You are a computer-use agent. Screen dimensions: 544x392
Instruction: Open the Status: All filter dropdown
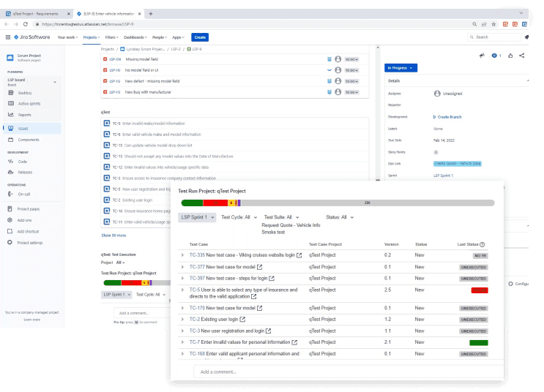click(340, 217)
